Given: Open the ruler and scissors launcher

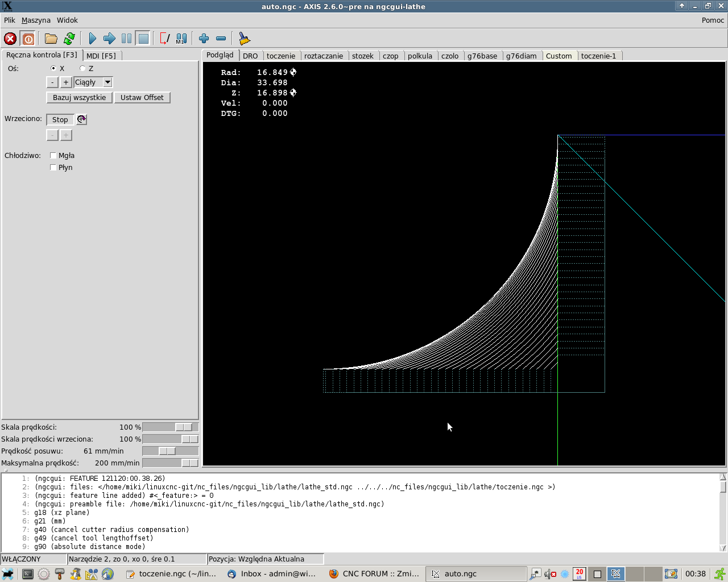Looking at the screenshot, I should coord(92,574).
